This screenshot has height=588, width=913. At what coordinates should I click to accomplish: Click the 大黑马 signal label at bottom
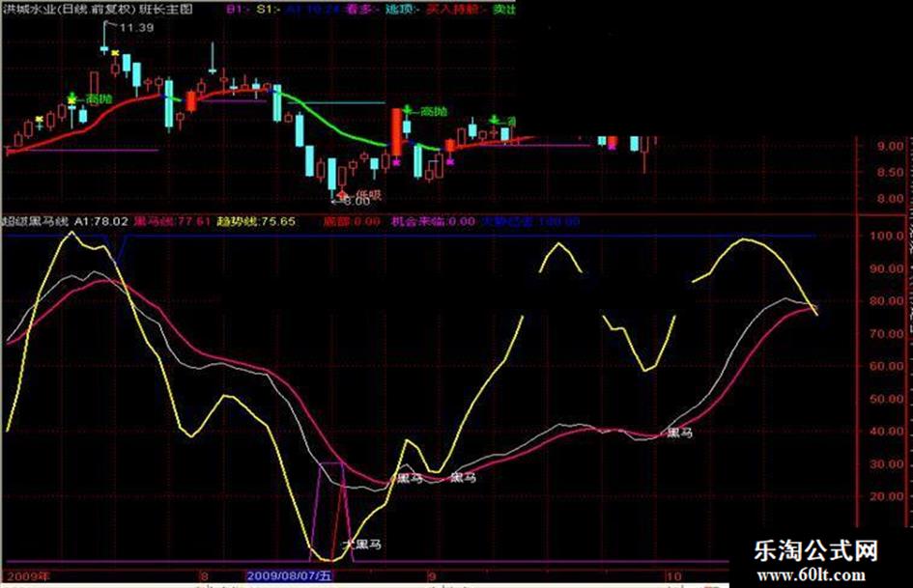coord(361,545)
